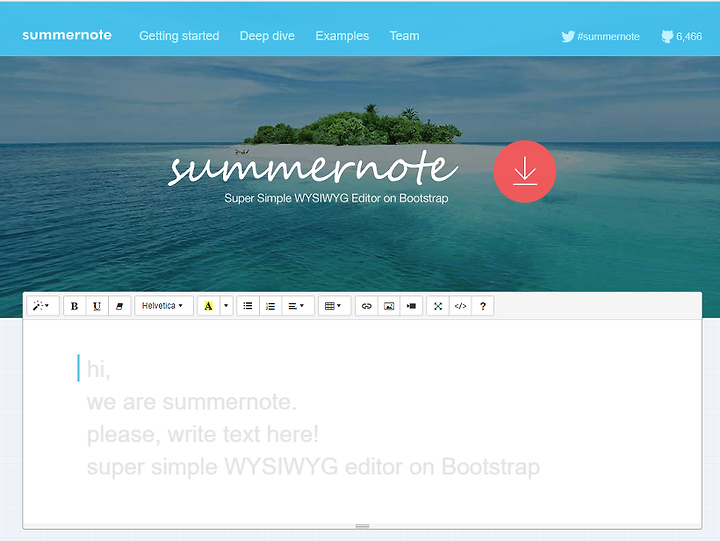Click the insert link icon
Viewport: 720px width, 541px height.
[x=366, y=306]
